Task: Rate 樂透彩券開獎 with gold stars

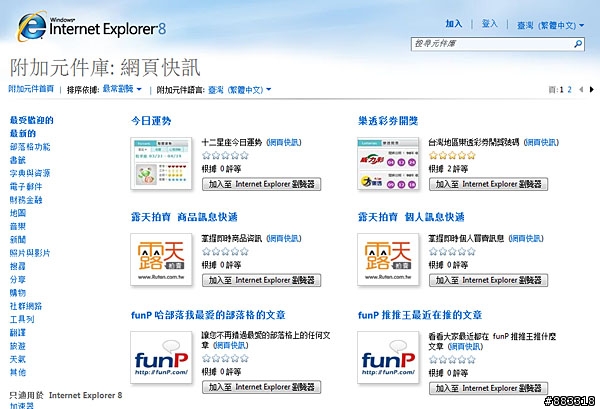Action: (x=452, y=155)
